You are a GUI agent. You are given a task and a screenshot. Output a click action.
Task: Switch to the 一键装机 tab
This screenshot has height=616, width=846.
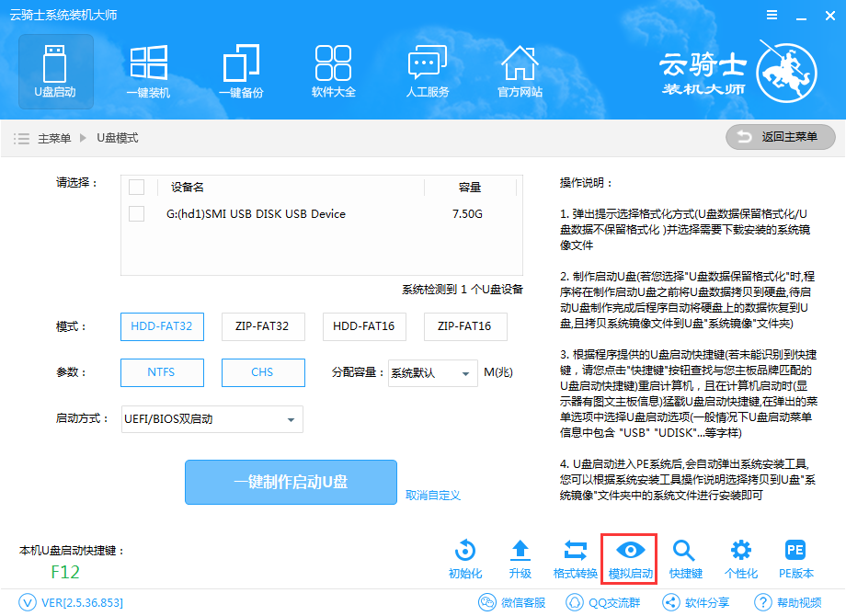click(x=148, y=71)
